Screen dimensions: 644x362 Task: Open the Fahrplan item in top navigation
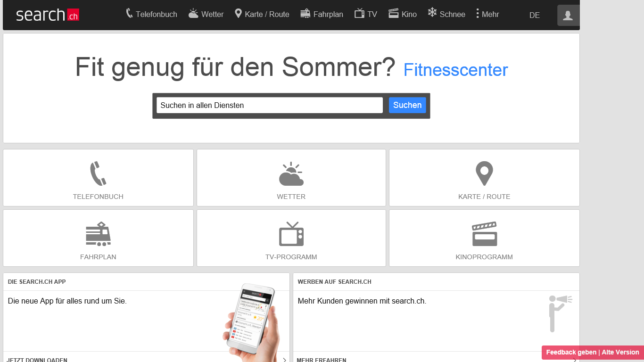(x=322, y=14)
